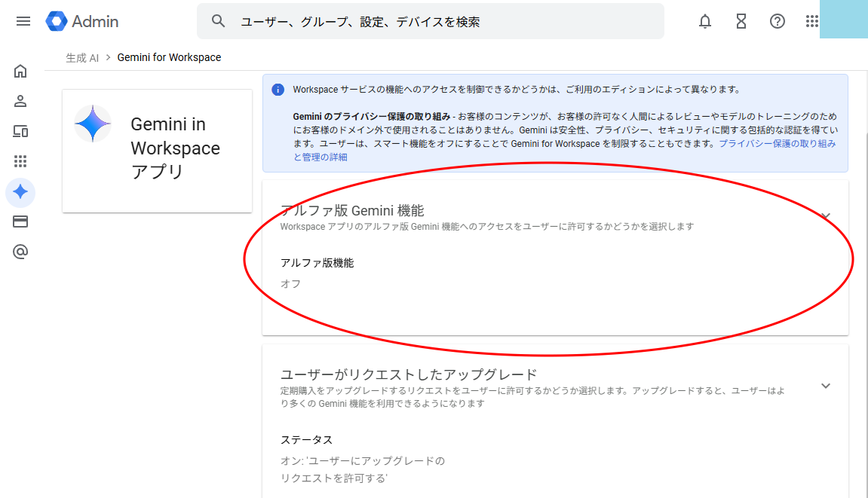Image resolution: width=868 pixels, height=498 pixels.
Task: Click the 生成 AI breadcrumb link
Action: (82, 57)
